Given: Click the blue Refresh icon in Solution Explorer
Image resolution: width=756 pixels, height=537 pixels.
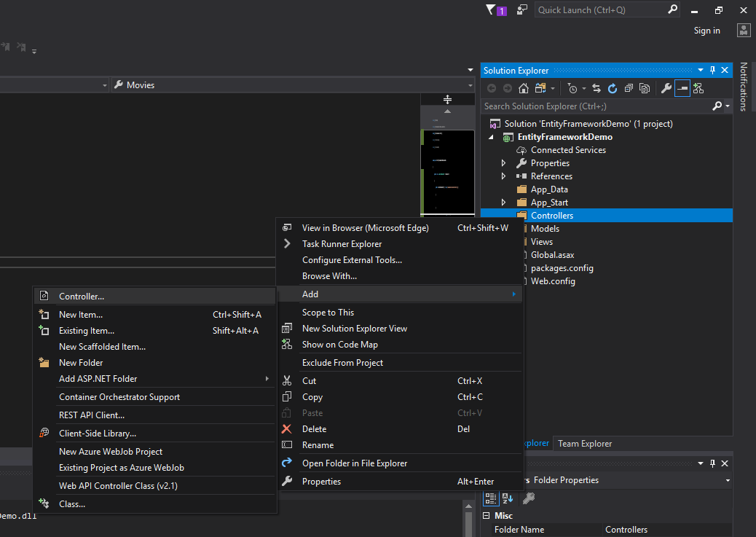Looking at the screenshot, I should click(x=613, y=88).
